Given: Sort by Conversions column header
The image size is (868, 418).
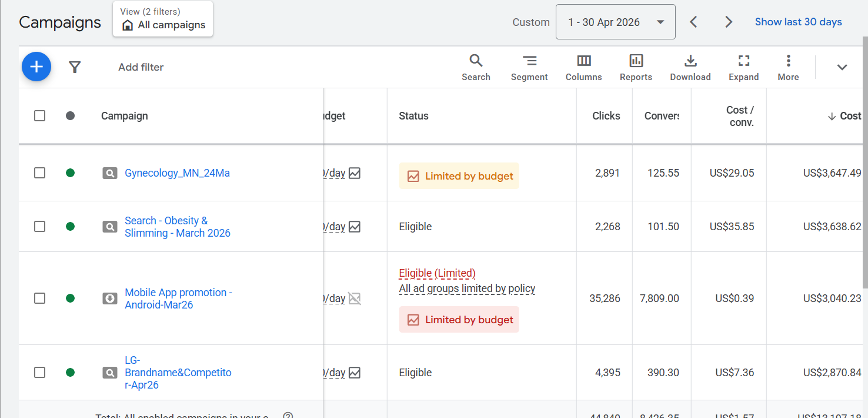Looking at the screenshot, I should (x=662, y=116).
